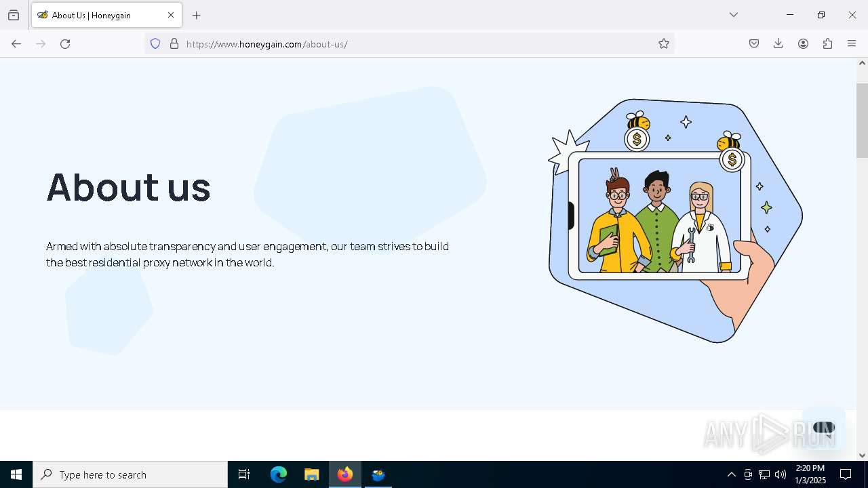Go back to the previous page
The image size is (868, 488).
coord(16,43)
